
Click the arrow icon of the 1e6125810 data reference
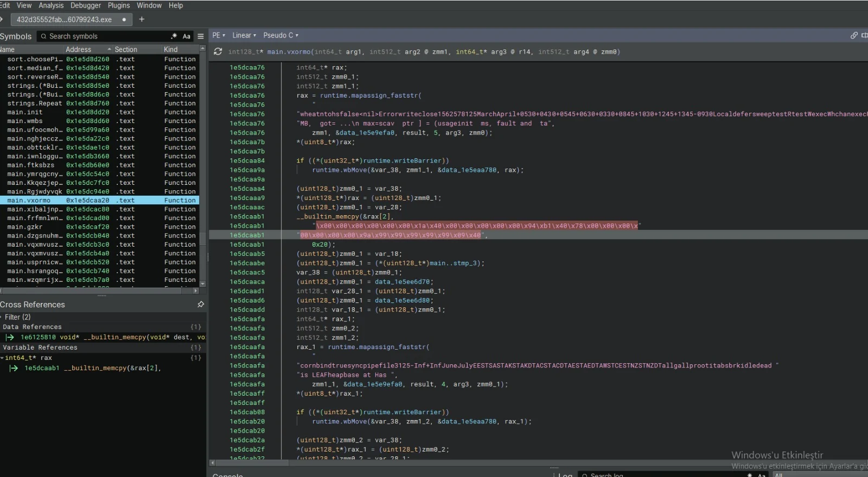tap(10, 337)
